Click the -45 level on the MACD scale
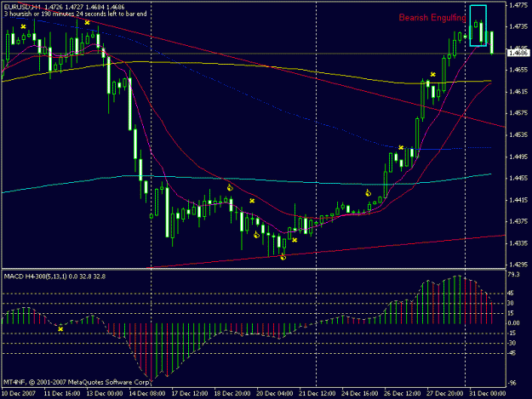Viewport: 532px width, 399px height. 512,353
